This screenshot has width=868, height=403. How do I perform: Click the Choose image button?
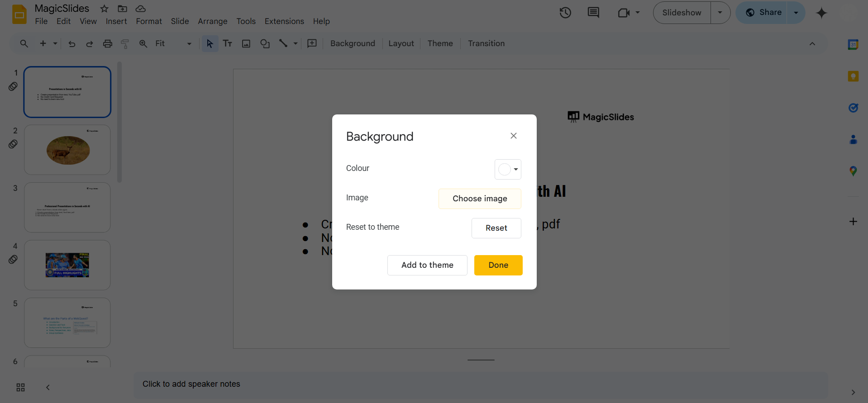click(480, 199)
